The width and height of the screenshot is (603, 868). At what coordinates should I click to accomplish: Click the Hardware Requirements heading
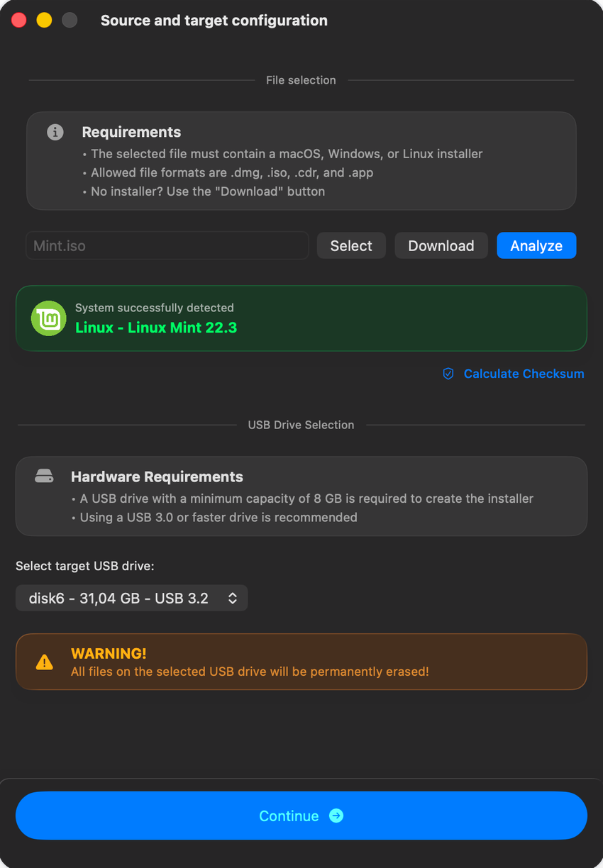157,477
